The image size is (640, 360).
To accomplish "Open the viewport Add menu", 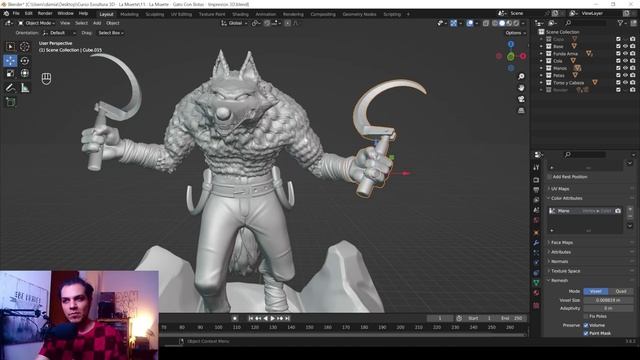I will coord(97,23).
